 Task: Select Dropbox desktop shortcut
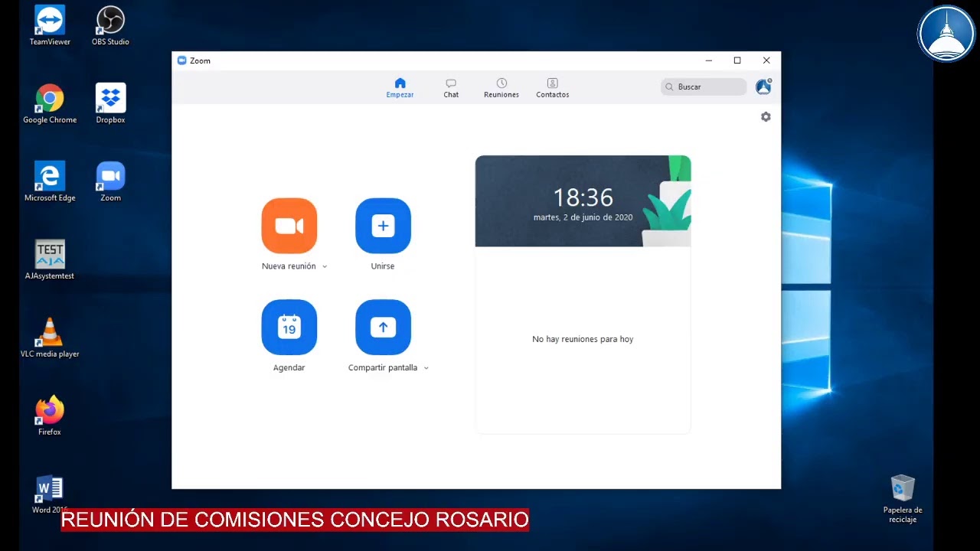(x=110, y=104)
